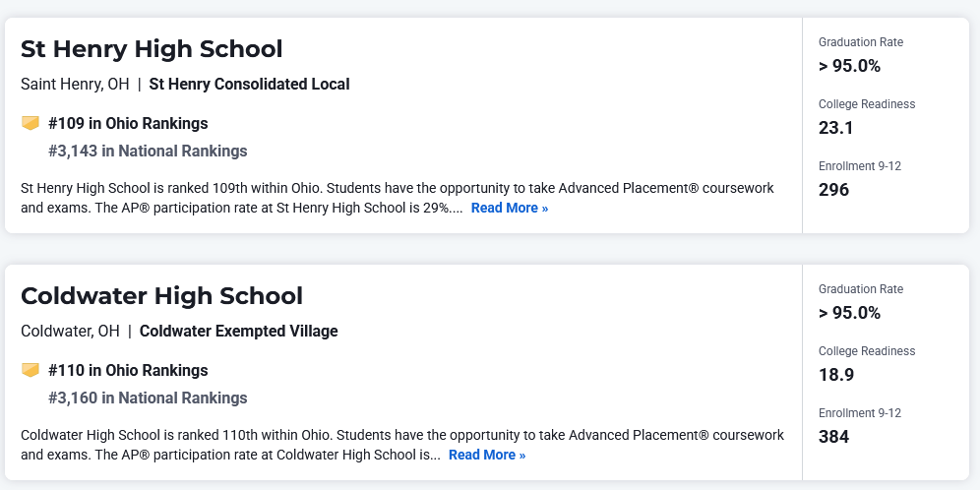The image size is (980, 490).
Task: Click the Graduation Rate label in Coldwater card
Action: (860, 289)
